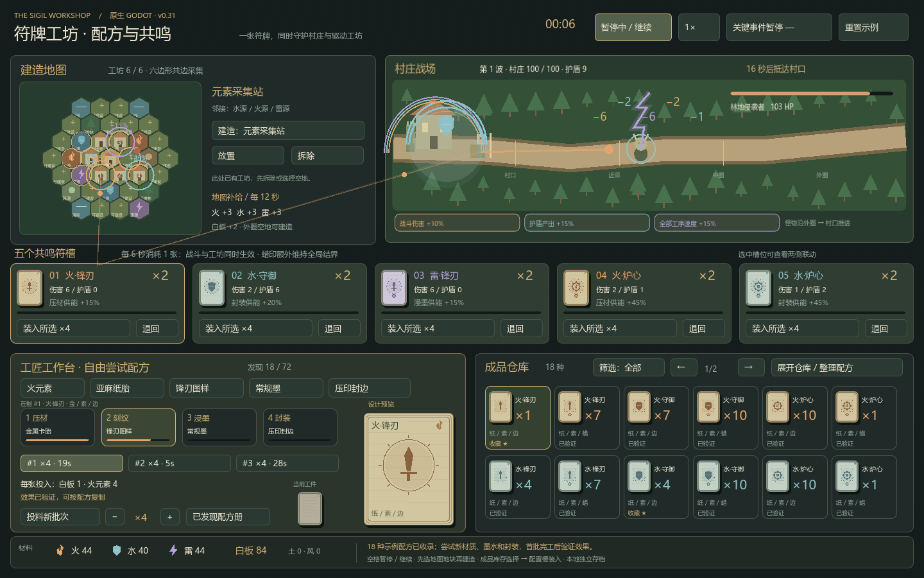Image resolution: width=924 pixels, height=578 pixels.
Task: Pick warehouse card 火·炉心 ×10
Action: coord(795,417)
